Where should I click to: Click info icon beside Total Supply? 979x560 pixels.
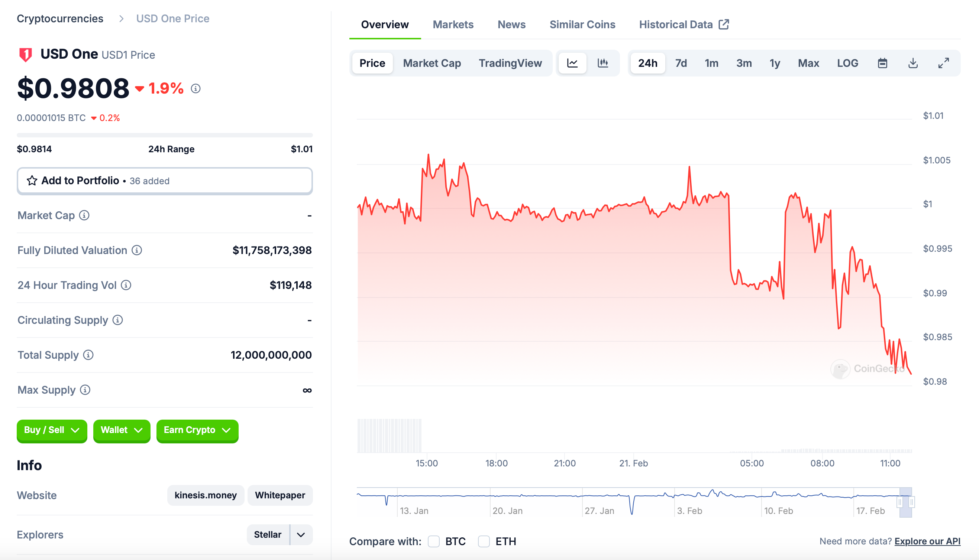coord(88,355)
